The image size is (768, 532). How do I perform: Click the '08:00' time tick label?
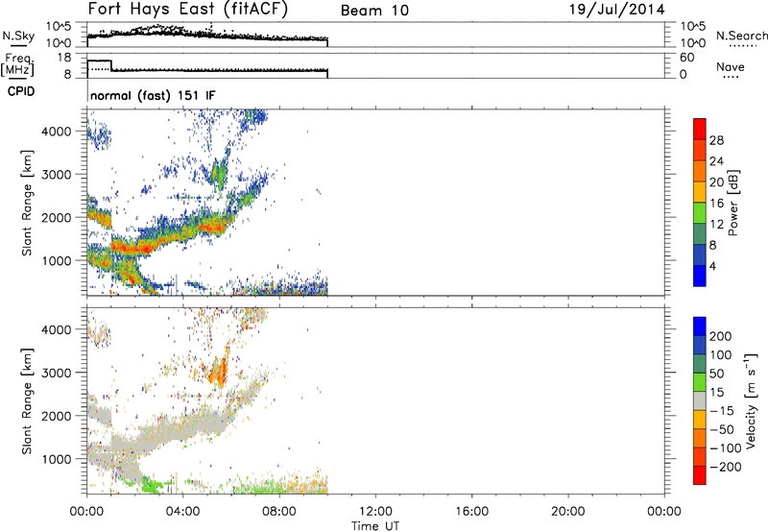pos(279,512)
